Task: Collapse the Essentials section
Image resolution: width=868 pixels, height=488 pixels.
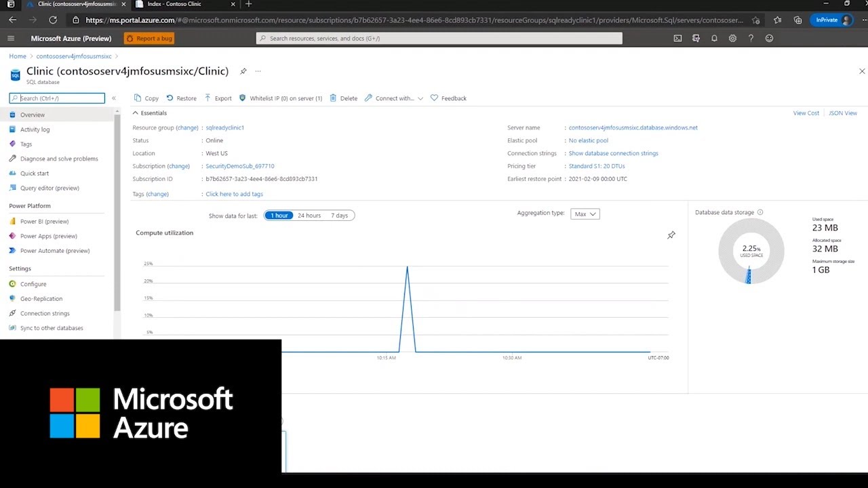Action: coord(149,113)
